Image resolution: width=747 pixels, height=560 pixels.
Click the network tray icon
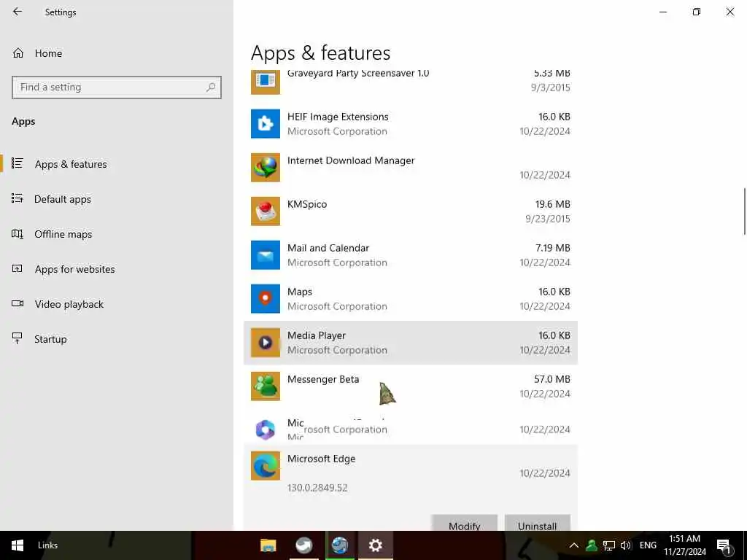(609, 545)
